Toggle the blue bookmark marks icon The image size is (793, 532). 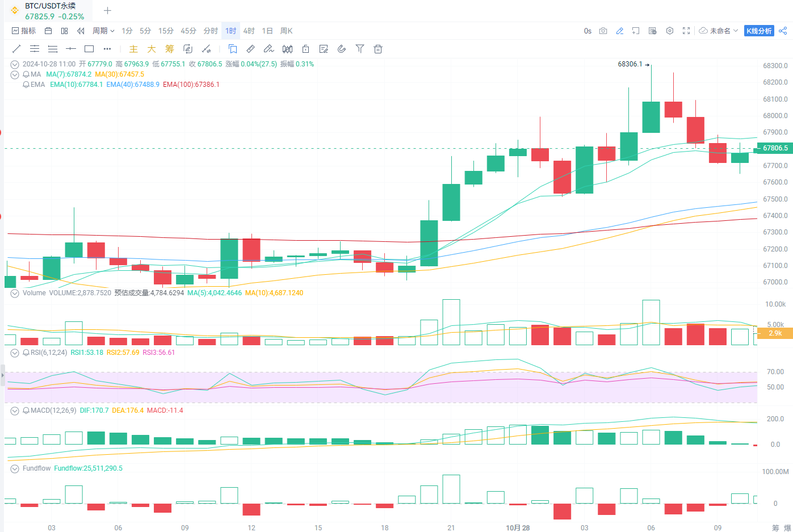click(233, 49)
